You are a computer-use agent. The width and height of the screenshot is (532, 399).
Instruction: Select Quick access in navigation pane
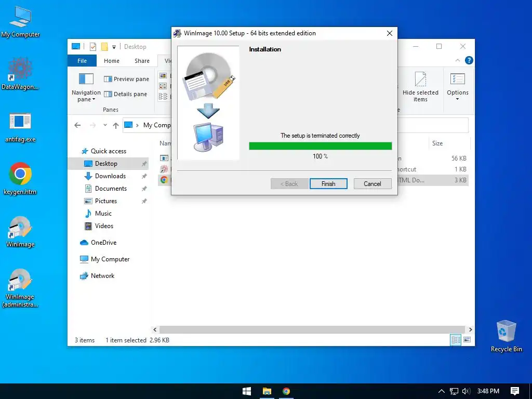(x=109, y=151)
